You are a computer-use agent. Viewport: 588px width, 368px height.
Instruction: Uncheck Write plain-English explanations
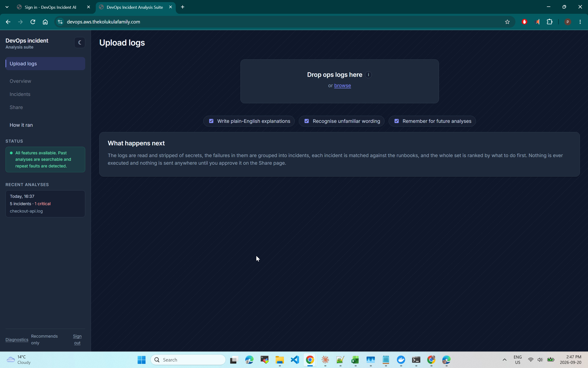coord(211,121)
